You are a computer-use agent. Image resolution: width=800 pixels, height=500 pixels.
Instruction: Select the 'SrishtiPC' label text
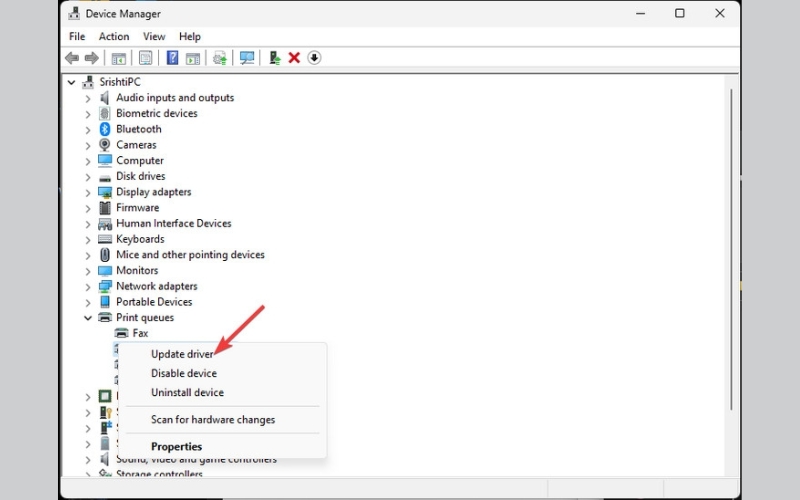click(120, 82)
